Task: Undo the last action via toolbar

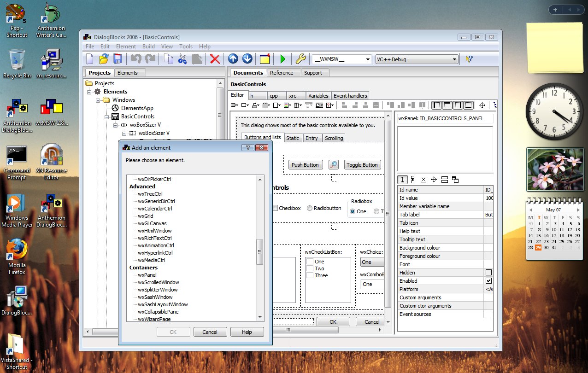Action: point(135,59)
